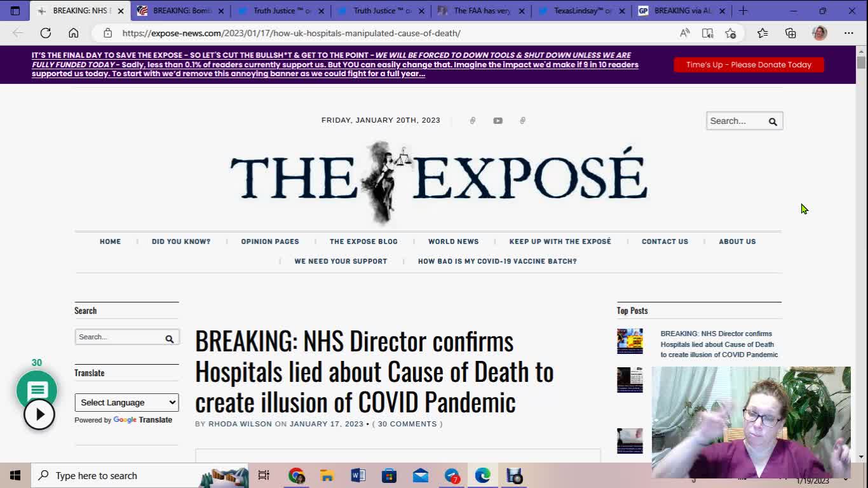Open author link RHODA WILSON
This screenshot has width=868, height=488.
240,424
